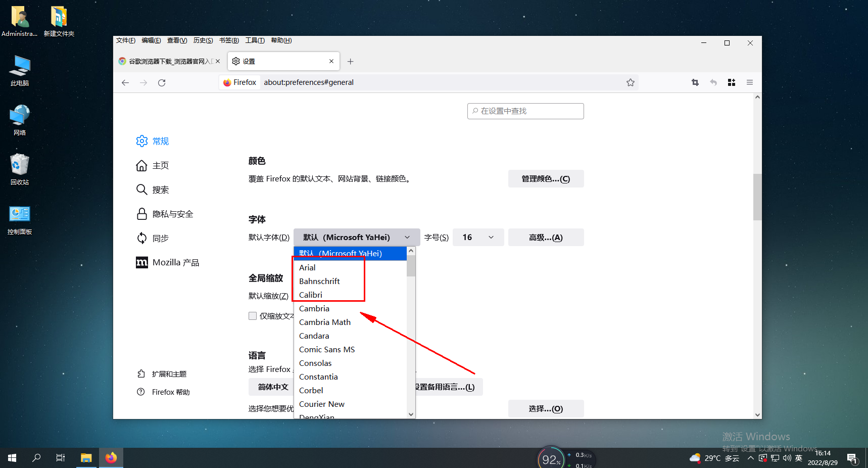Focus the 在设置中查找 search field

point(525,111)
